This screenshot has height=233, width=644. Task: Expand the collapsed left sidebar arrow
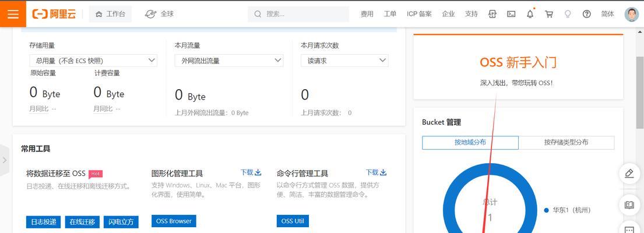tap(5, 160)
